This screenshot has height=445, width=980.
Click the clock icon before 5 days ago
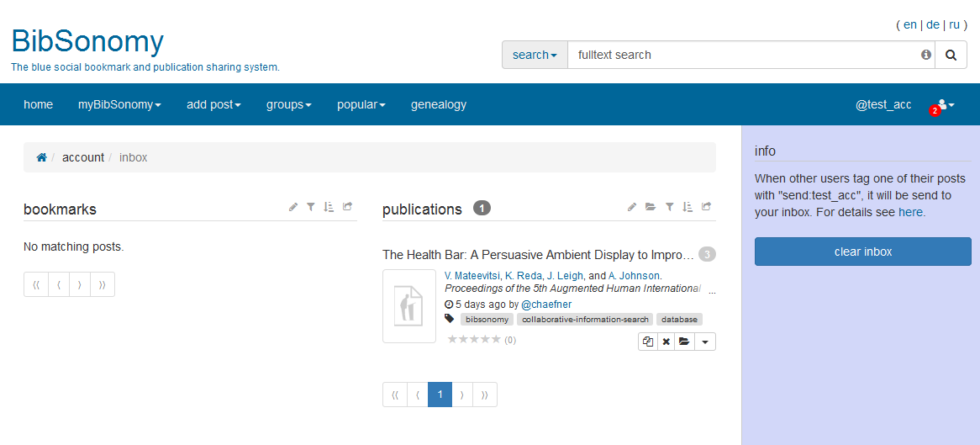click(448, 305)
